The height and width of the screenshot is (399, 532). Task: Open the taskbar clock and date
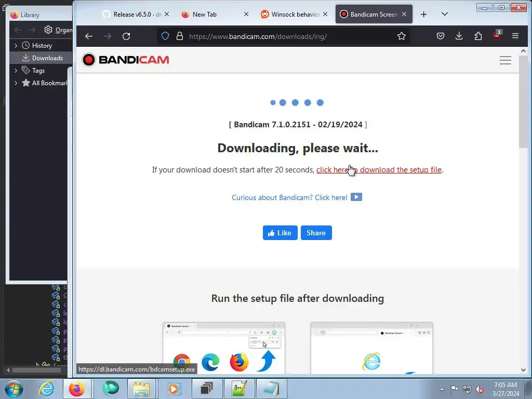(x=506, y=389)
